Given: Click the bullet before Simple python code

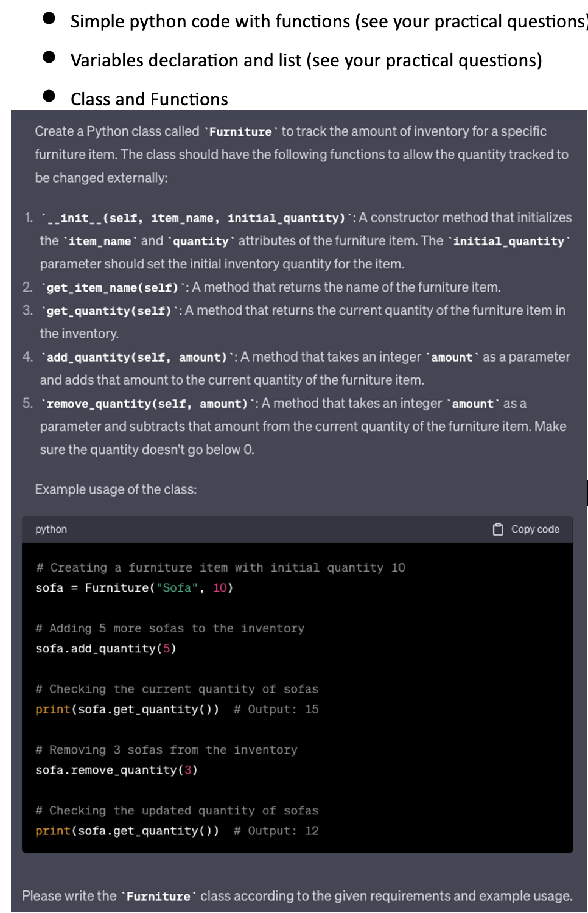Looking at the screenshot, I should (x=49, y=18).
